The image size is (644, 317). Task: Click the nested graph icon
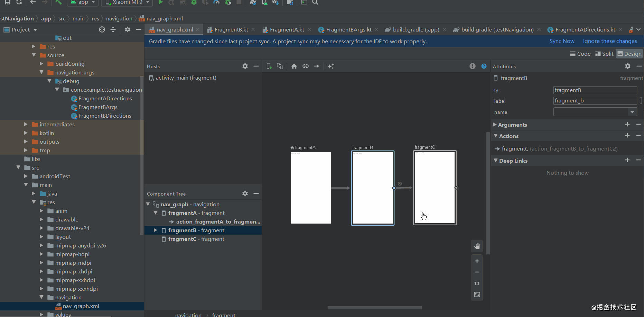click(x=280, y=66)
